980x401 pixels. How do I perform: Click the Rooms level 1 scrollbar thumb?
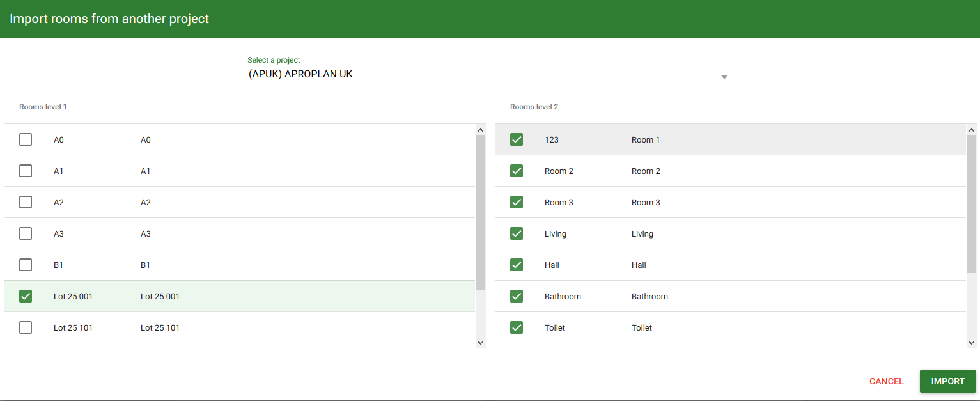coord(481,213)
